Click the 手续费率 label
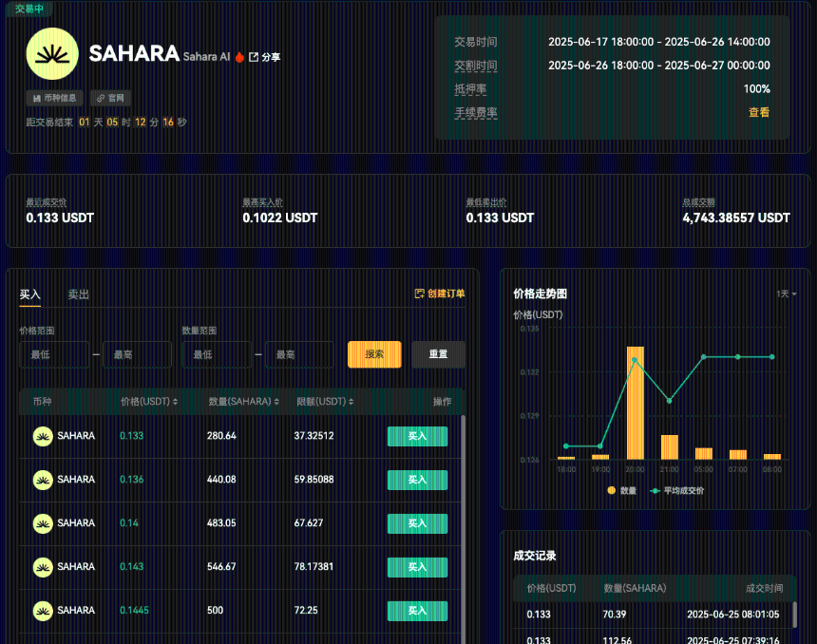The width and height of the screenshot is (817, 644). click(476, 112)
